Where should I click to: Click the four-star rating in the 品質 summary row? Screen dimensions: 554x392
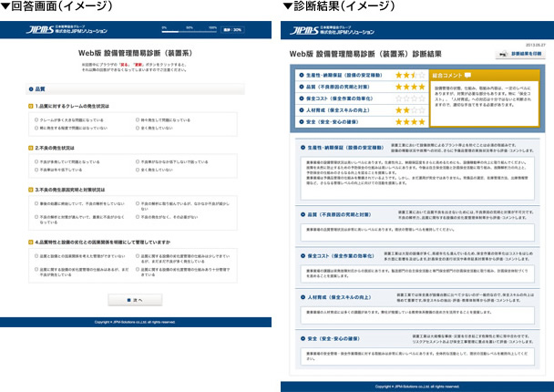(410, 87)
